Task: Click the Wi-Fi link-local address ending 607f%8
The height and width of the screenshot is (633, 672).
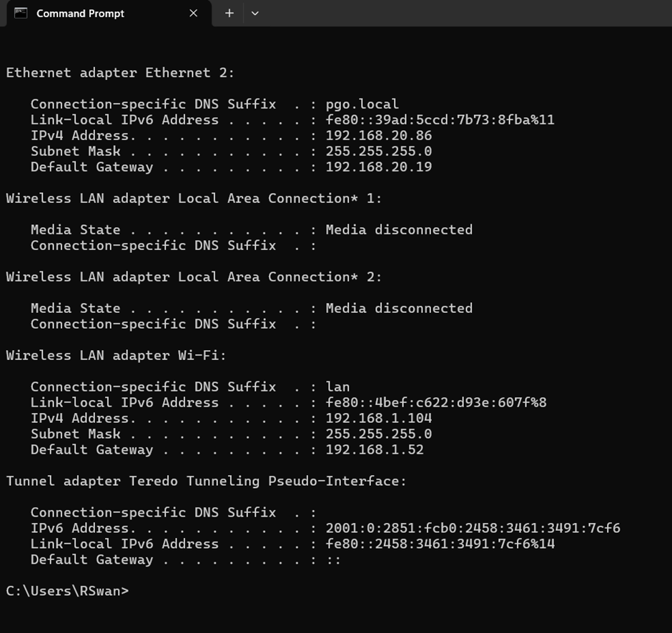Action: (436, 402)
